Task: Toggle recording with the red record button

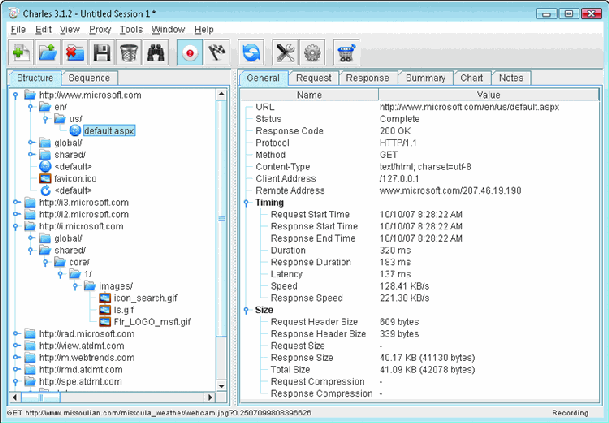Action: pyautogui.click(x=190, y=52)
